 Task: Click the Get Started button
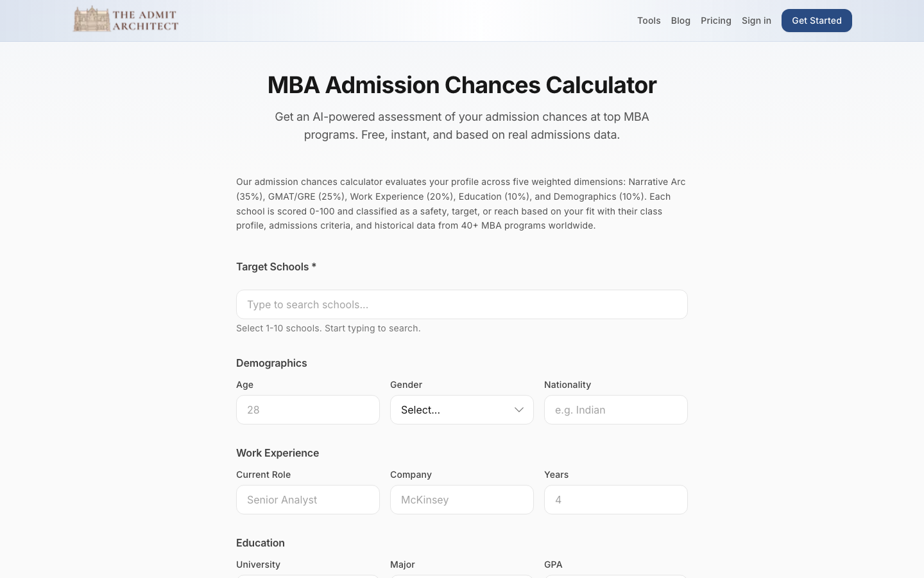(x=816, y=21)
